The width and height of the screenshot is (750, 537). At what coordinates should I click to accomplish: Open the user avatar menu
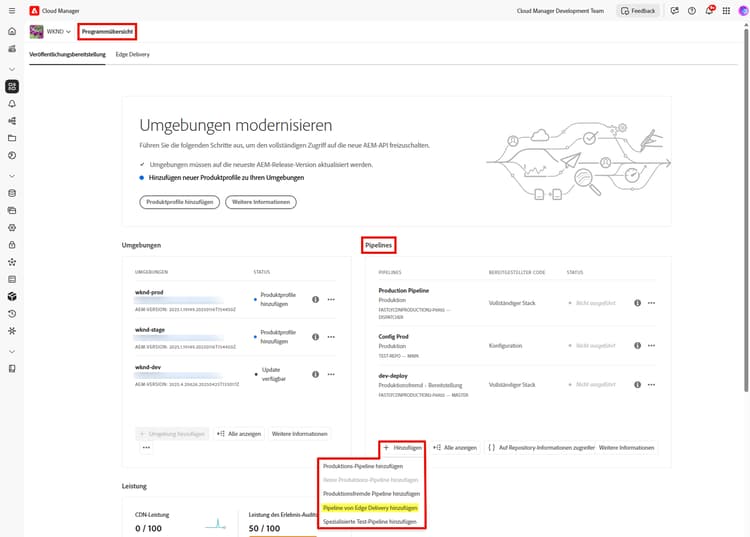[743, 11]
